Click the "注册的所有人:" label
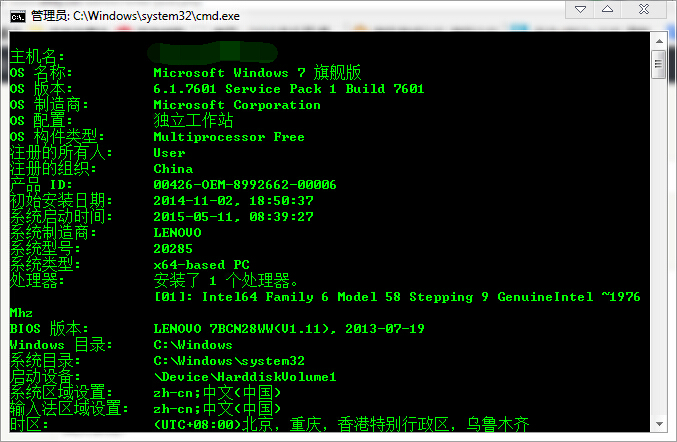 tap(61, 152)
